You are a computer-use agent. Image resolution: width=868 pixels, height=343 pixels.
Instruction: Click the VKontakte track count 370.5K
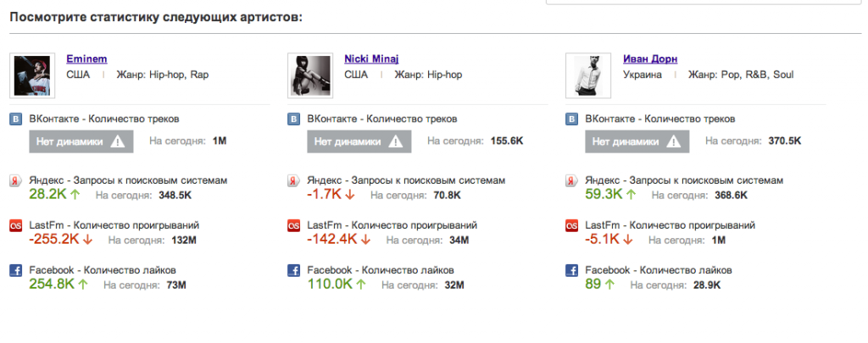pos(784,141)
